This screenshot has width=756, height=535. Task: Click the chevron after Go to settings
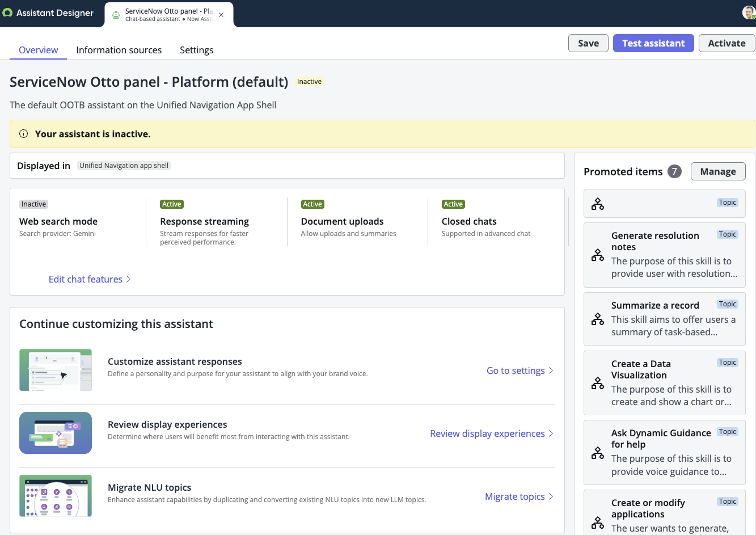551,370
